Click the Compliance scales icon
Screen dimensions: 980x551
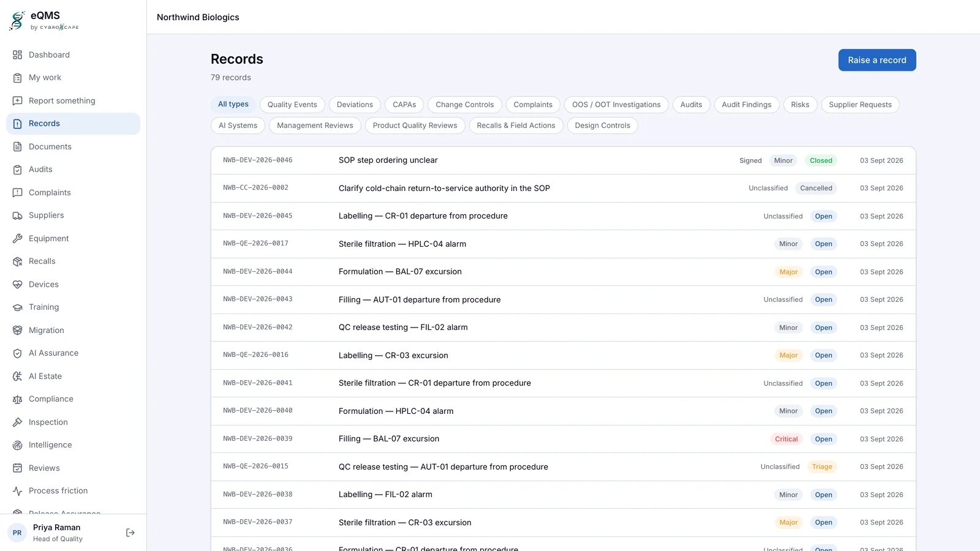17,399
